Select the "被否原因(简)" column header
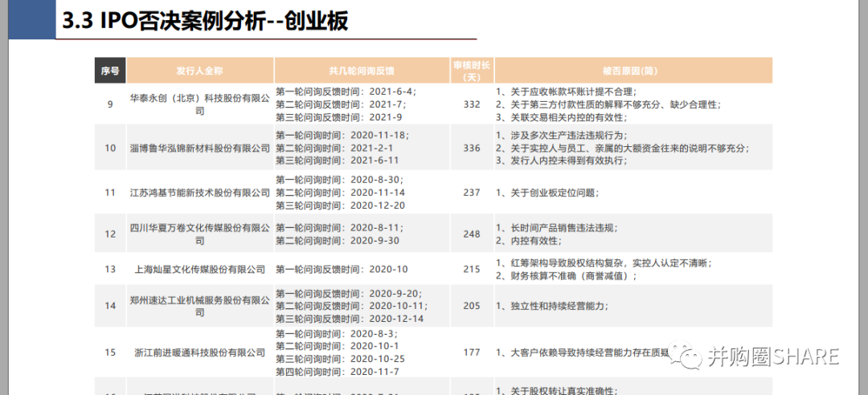 tap(633, 71)
